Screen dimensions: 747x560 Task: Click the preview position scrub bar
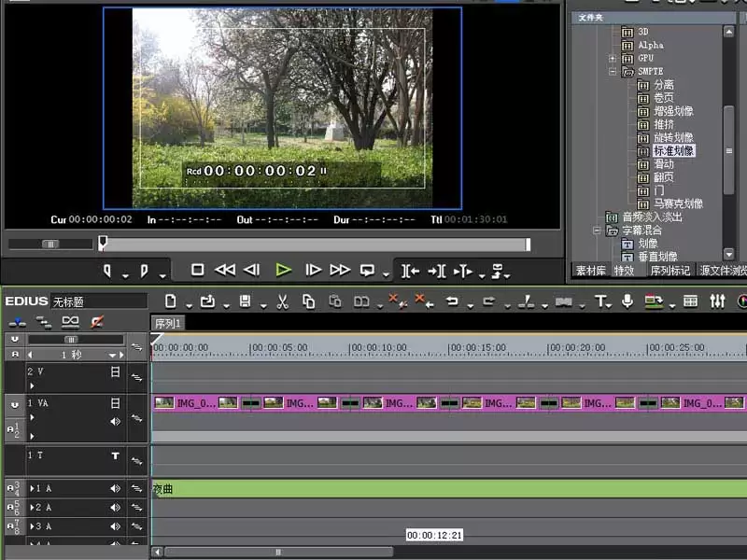coord(315,245)
